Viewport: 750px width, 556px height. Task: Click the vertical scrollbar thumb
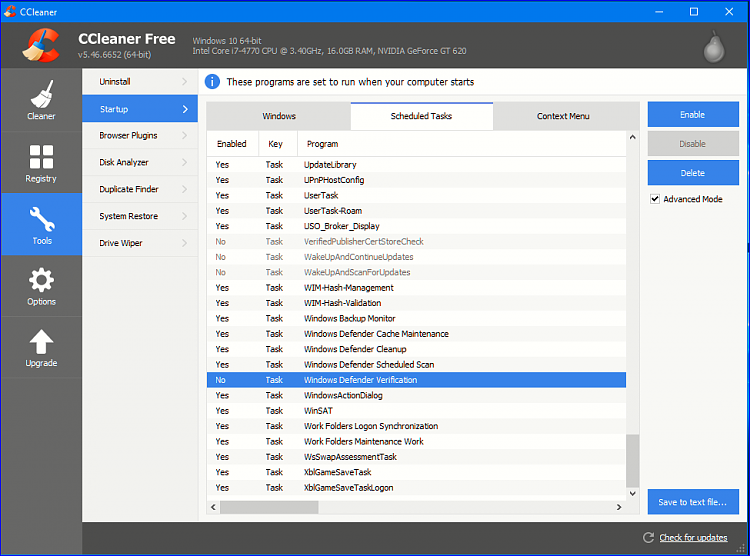632,460
